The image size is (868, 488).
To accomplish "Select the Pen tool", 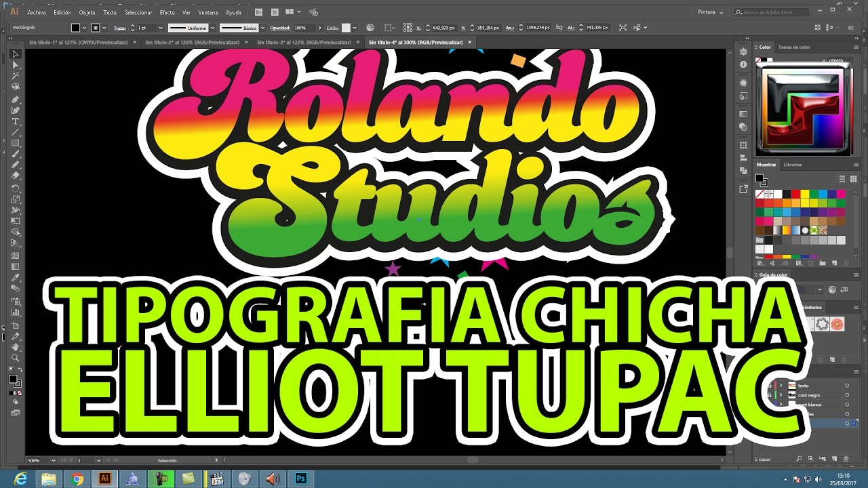I will [x=15, y=99].
